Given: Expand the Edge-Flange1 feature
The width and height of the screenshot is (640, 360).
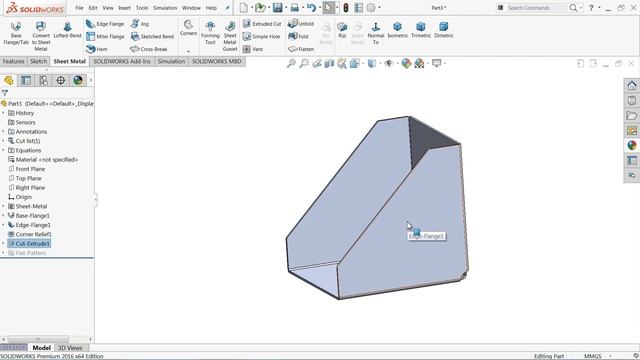Looking at the screenshot, I should 4,225.
